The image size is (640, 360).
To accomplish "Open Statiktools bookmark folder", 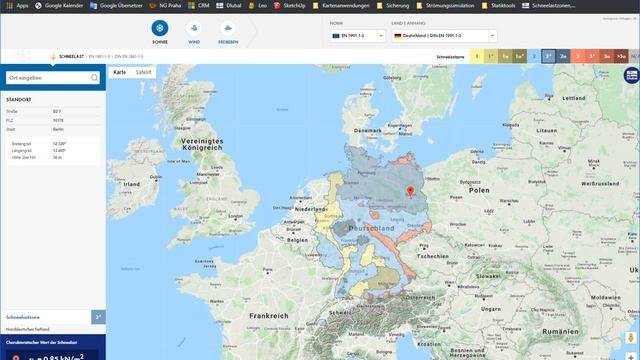I will pyautogui.click(x=498, y=6).
